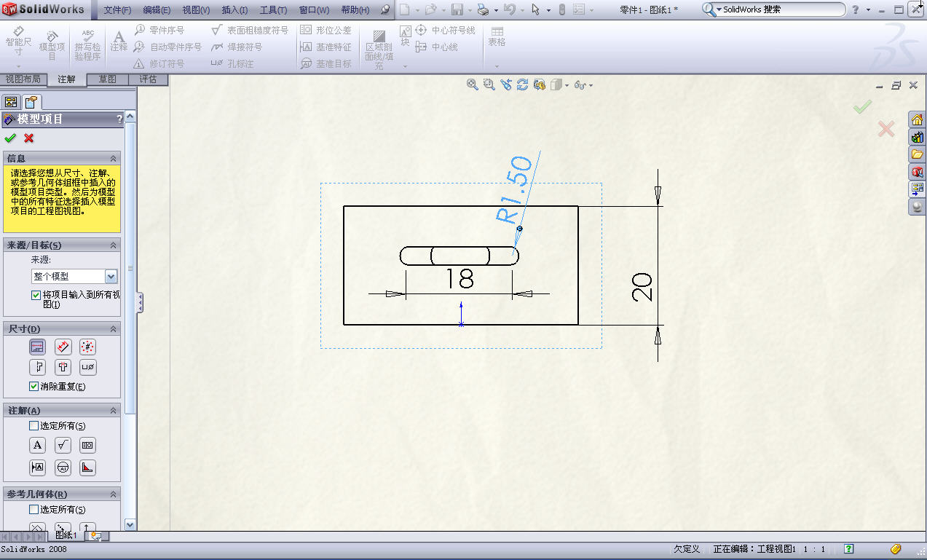
Task: Click the Undo icon in top toolbar
Action: (x=509, y=10)
